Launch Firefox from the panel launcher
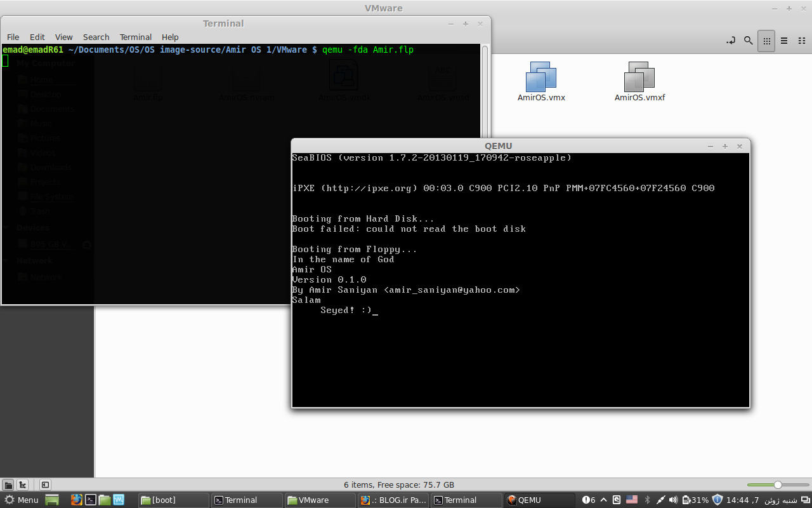Image resolution: width=812 pixels, height=508 pixels. click(76, 500)
